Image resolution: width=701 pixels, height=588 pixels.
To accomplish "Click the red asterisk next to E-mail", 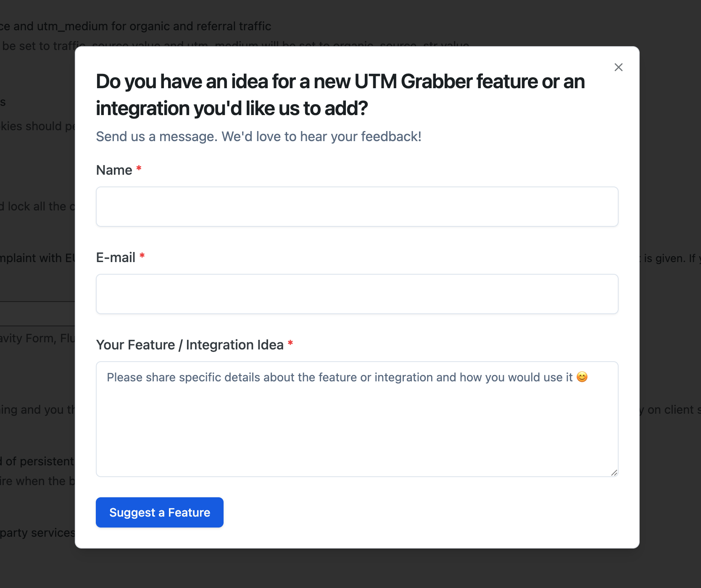I will 142,255.
